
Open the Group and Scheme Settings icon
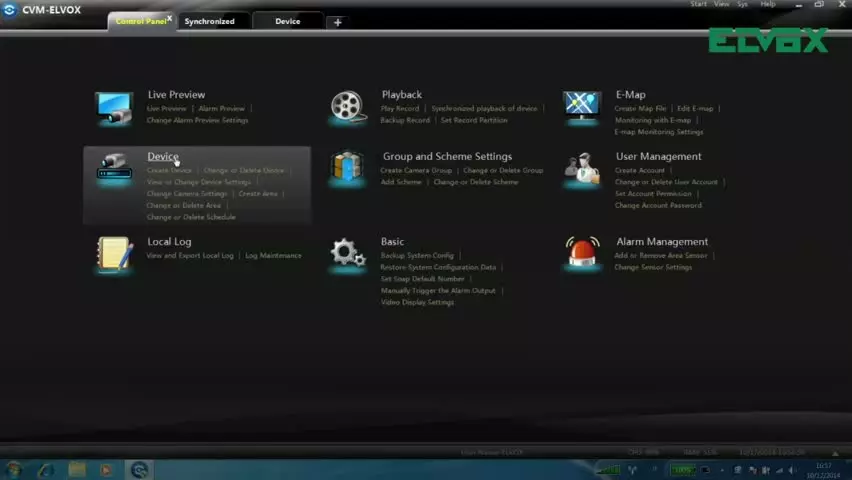pyautogui.click(x=347, y=167)
